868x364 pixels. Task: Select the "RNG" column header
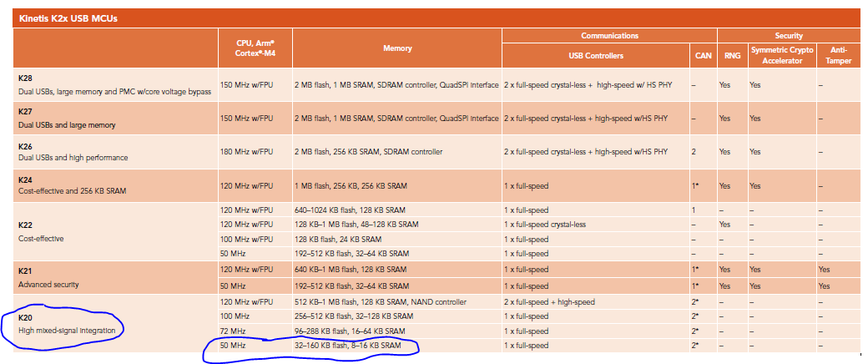tap(731, 56)
